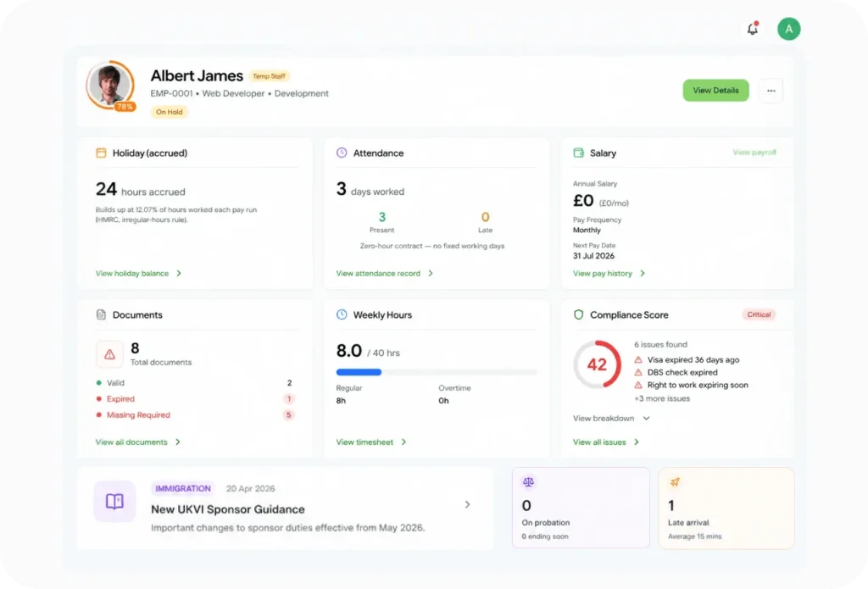
Task: Click the green user avatar A
Action: [789, 29]
